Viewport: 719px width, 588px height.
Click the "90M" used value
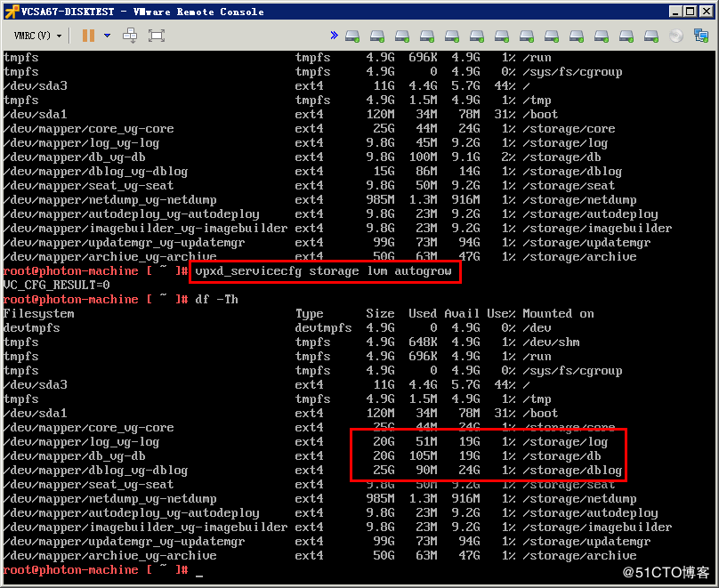pyautogui.click(x=426, y=471)
